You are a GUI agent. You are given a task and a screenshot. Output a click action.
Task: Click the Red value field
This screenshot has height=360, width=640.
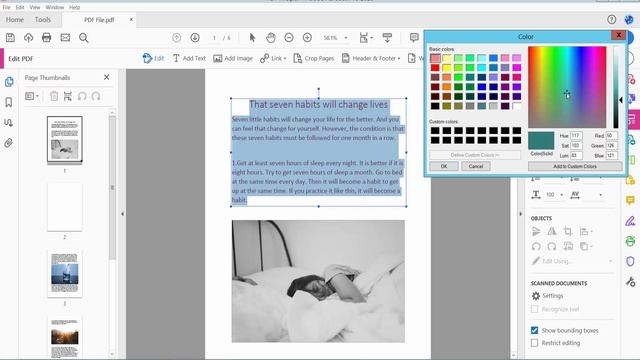pyautogui.click(x=611, y=136)
